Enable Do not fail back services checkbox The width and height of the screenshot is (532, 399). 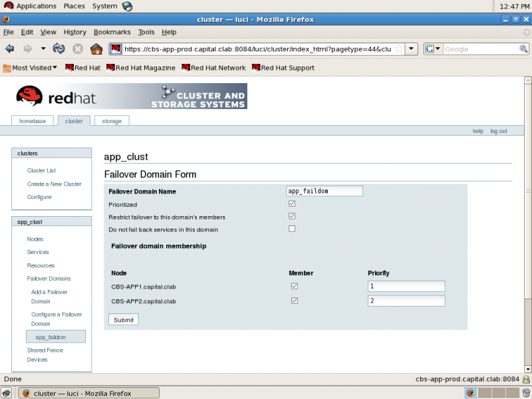coord(292,229)
